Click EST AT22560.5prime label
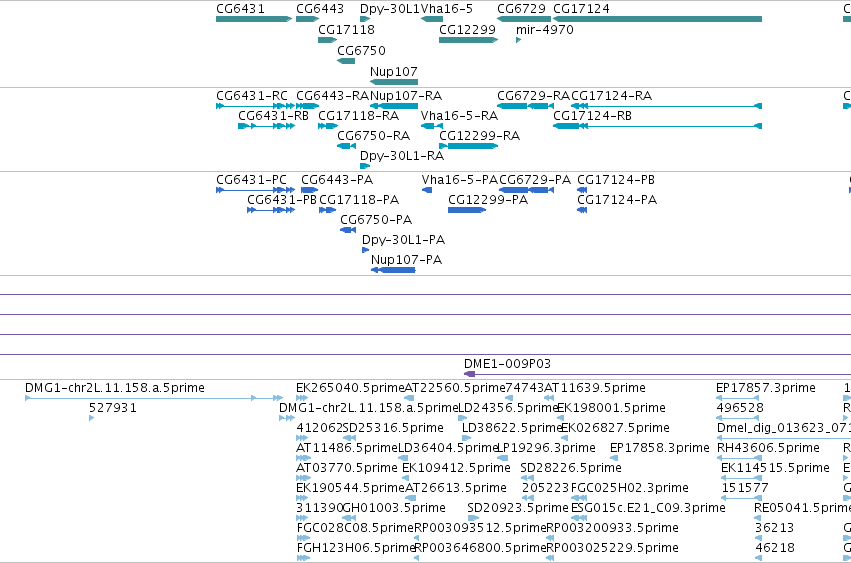 coord(455,388)
